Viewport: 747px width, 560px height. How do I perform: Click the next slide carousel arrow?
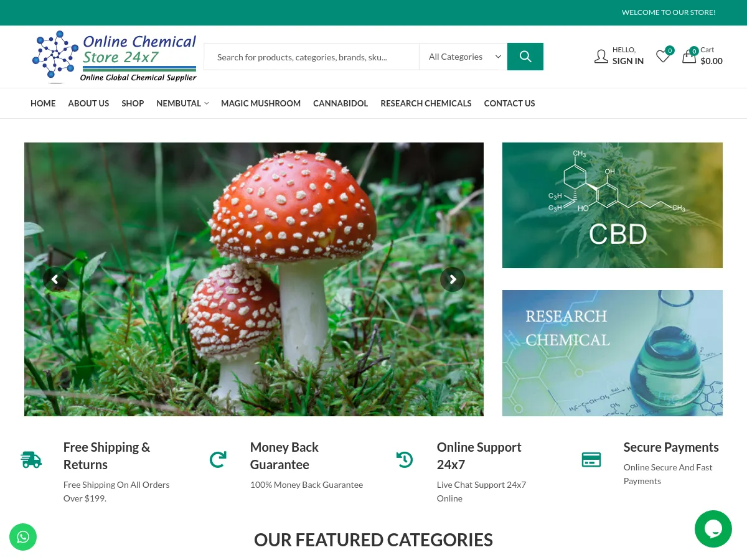(453, 279)
